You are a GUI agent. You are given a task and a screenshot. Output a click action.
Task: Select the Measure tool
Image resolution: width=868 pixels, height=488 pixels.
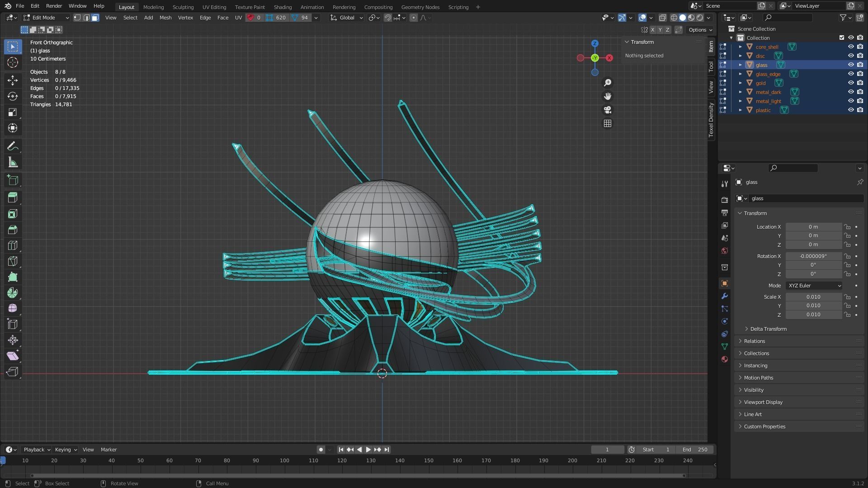click(x=13, y=162)
